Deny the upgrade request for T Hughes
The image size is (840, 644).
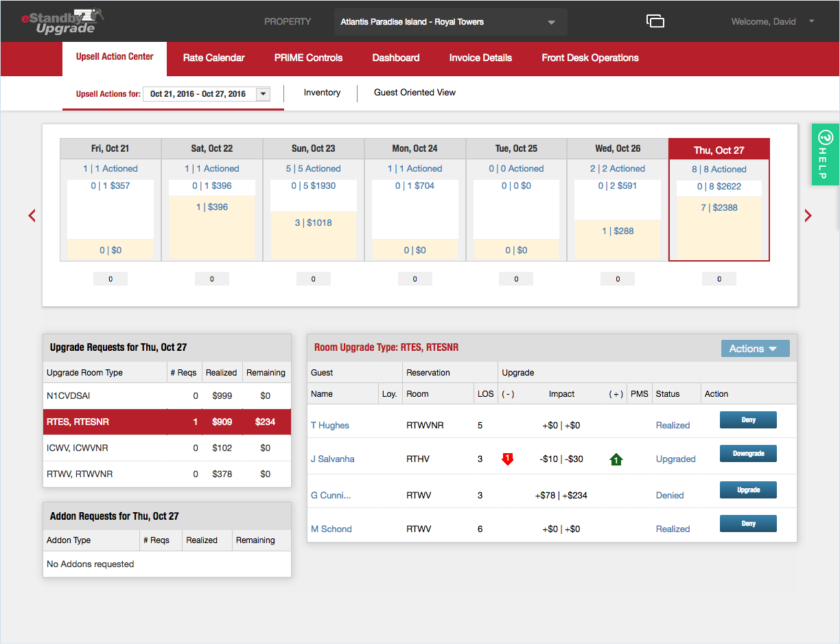[x=748, y=419]
